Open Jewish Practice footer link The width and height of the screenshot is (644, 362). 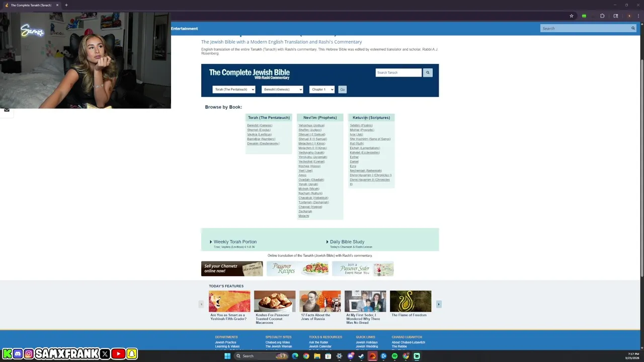click(225, 342)
